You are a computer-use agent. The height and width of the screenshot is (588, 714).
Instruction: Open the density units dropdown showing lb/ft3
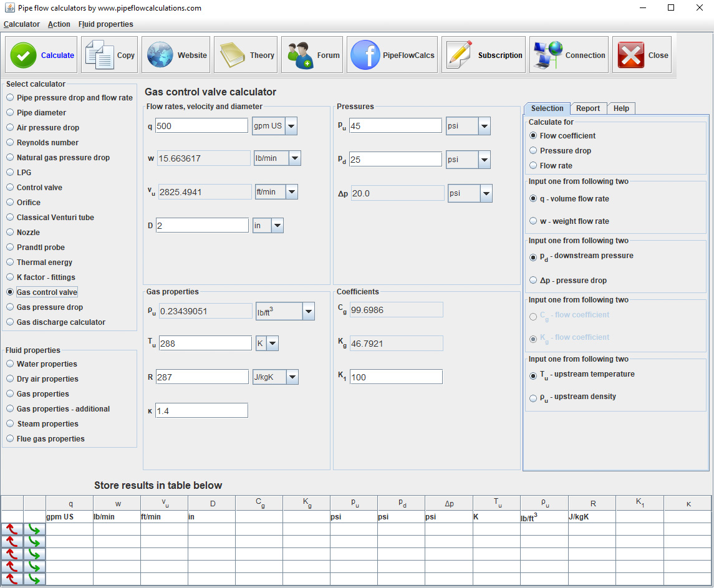(x=307, y=311)
